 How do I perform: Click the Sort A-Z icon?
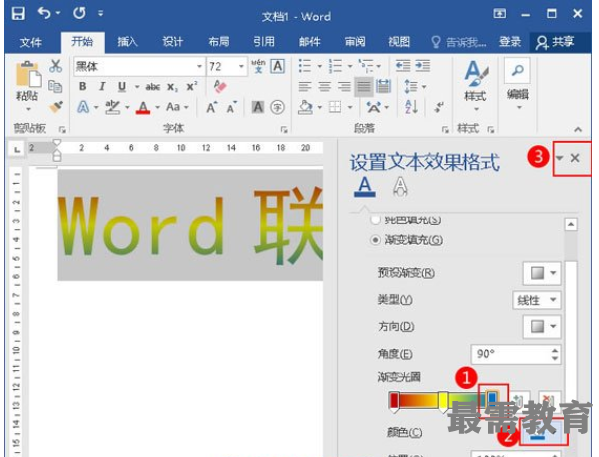tap(411, 107)
